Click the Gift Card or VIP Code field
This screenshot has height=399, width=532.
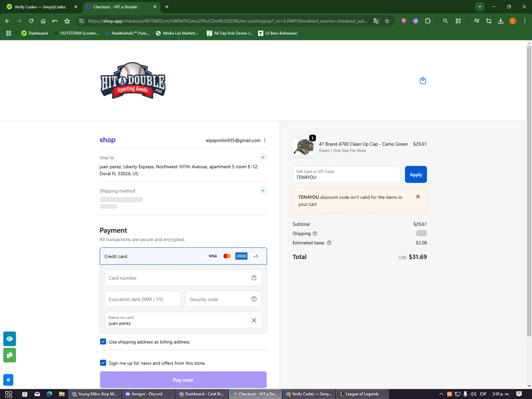[x=346, y=174]
